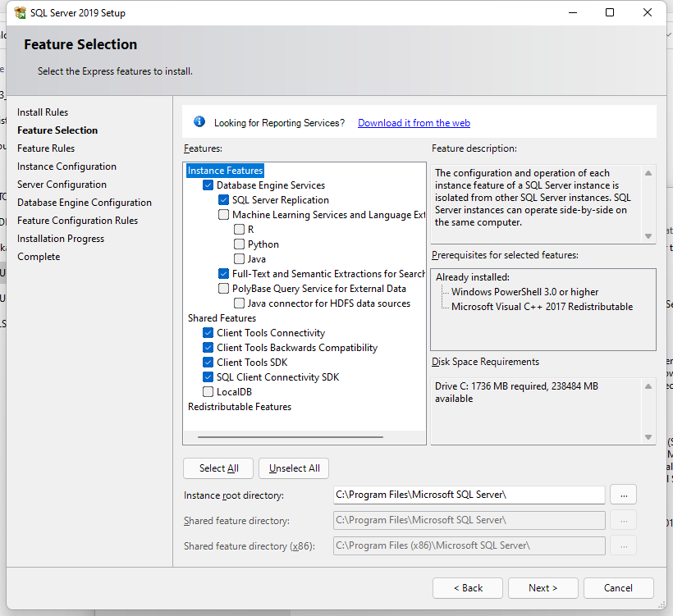Click the horizontal scrollbar of the features list
Image resolution: width=673 pixels, height=616 pixels.
coord(291,437)
